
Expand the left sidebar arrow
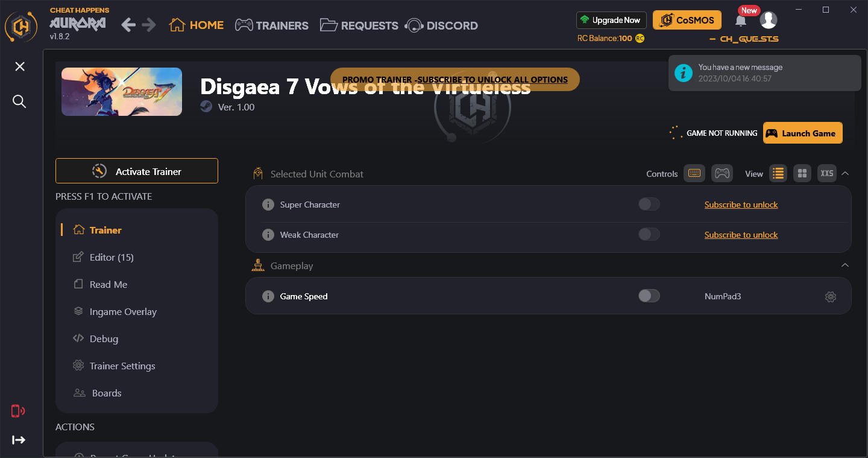19,440
